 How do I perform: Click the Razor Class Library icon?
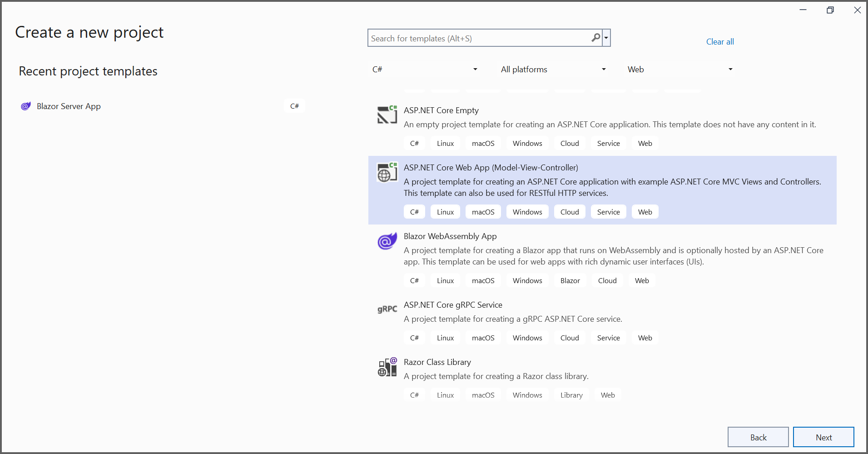click(x=387, y=367)
